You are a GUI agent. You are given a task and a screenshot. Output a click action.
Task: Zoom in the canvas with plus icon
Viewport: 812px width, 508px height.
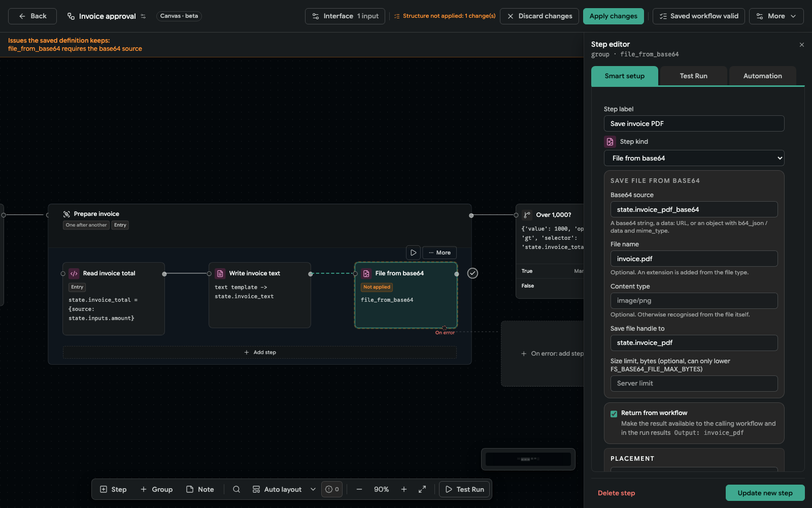coord(404,489)
